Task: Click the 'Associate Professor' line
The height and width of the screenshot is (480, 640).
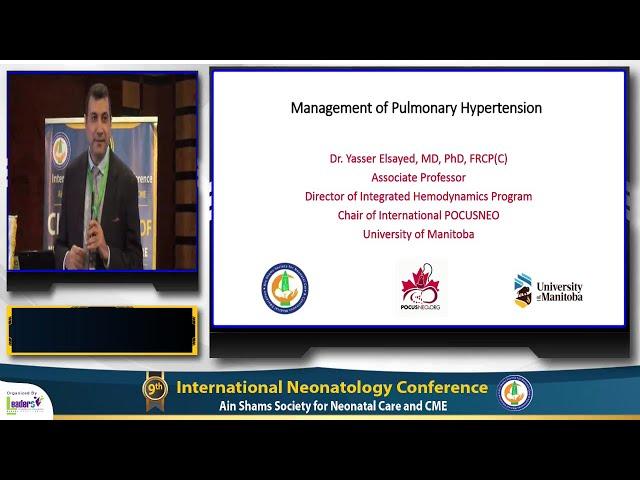Action: (x=418, y=178)
